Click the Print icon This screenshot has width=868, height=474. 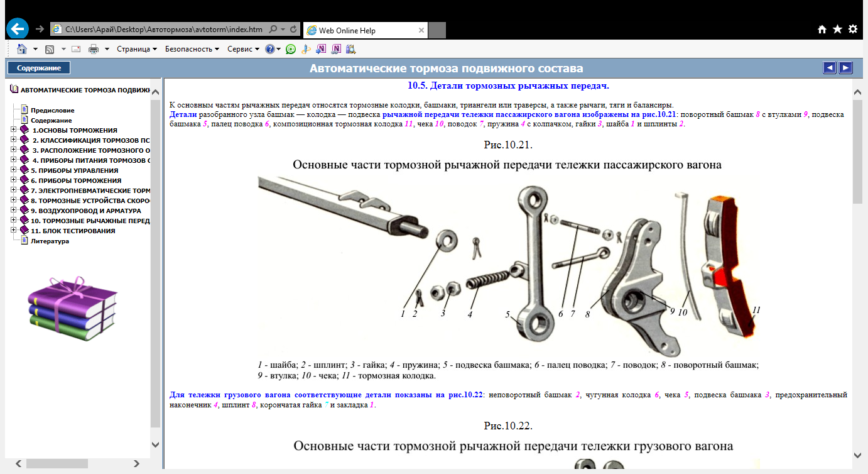click(94, 49)
